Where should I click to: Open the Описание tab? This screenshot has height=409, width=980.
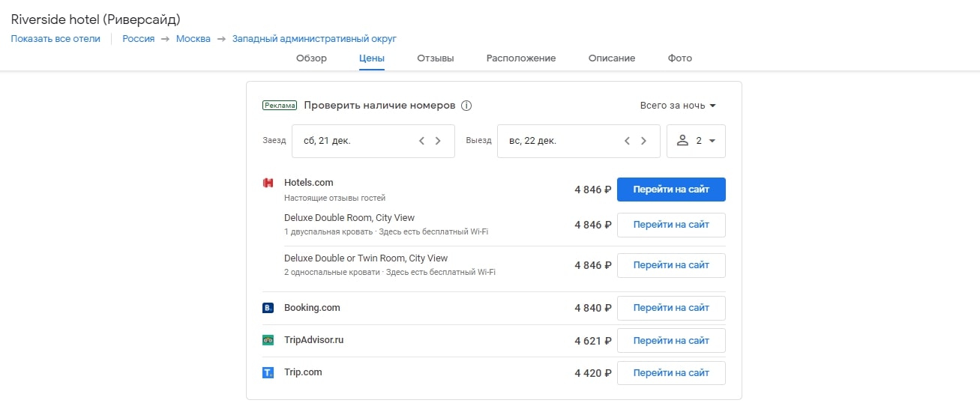coord(612,58)
